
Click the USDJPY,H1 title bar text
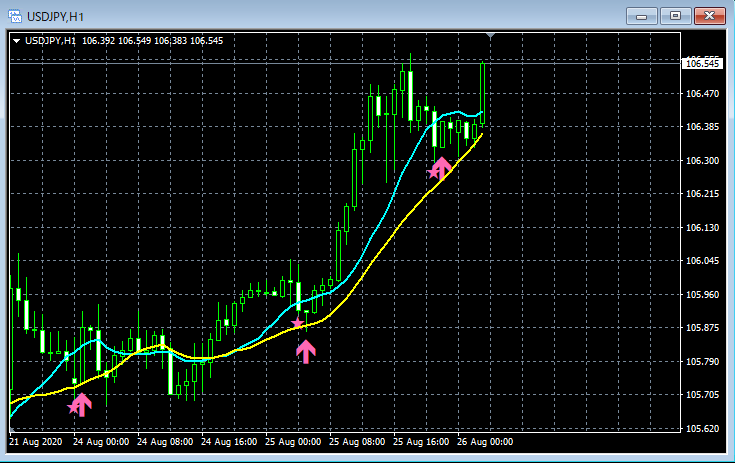pos(55,17)
